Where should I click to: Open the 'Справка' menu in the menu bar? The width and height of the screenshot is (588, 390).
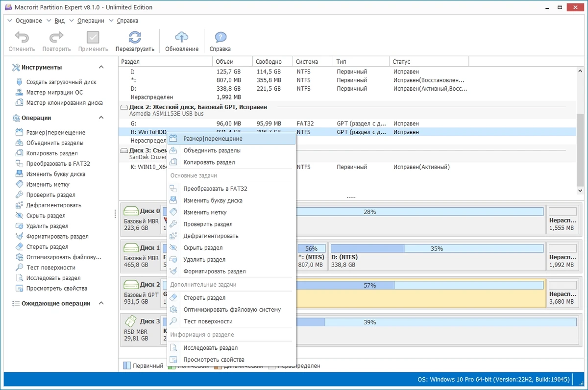point(127,21)
